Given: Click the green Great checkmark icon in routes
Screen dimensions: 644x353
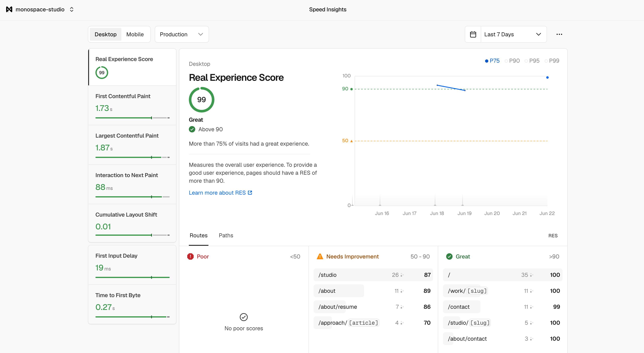Looking at the screenshot, I should pyautogui.click(x=449, y=256).
